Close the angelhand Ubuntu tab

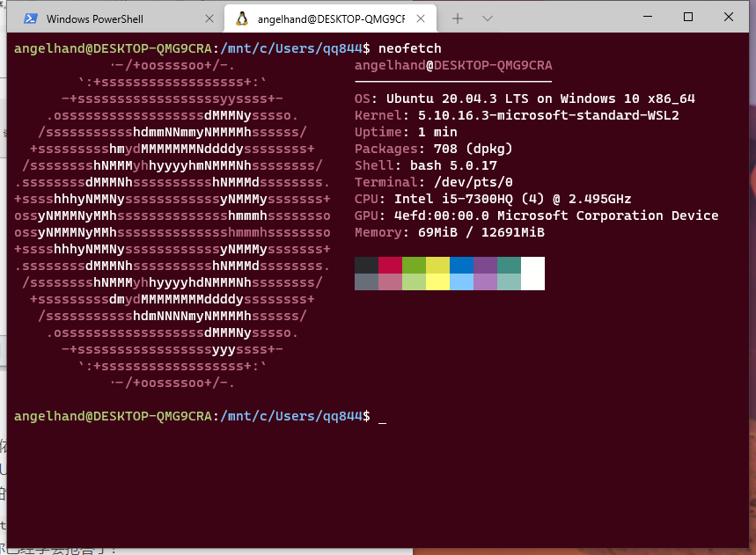(x=421, y=18)
